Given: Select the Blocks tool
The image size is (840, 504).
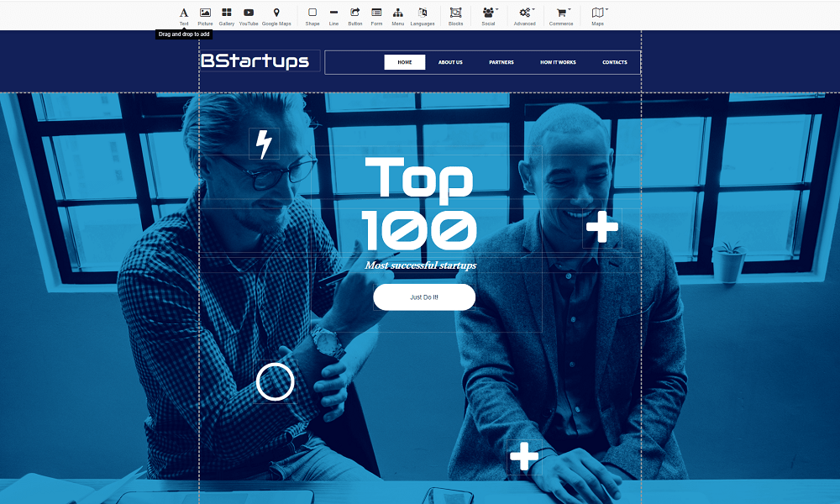Looking at the screenshot, I should click(456, 16).
